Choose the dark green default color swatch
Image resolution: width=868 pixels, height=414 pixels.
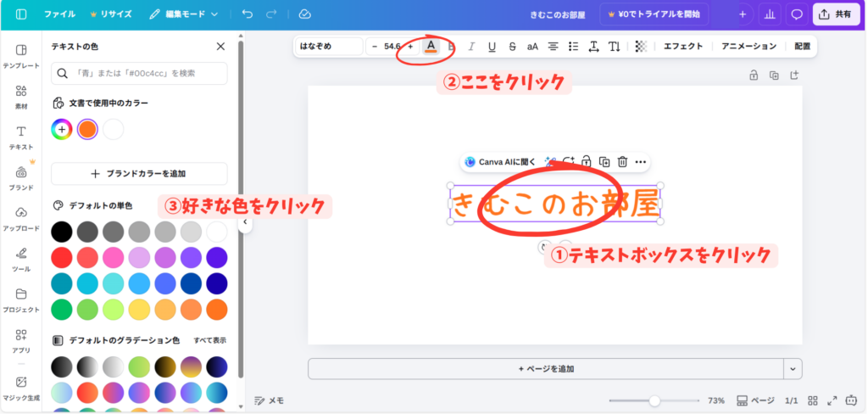(x=61, y=310)
